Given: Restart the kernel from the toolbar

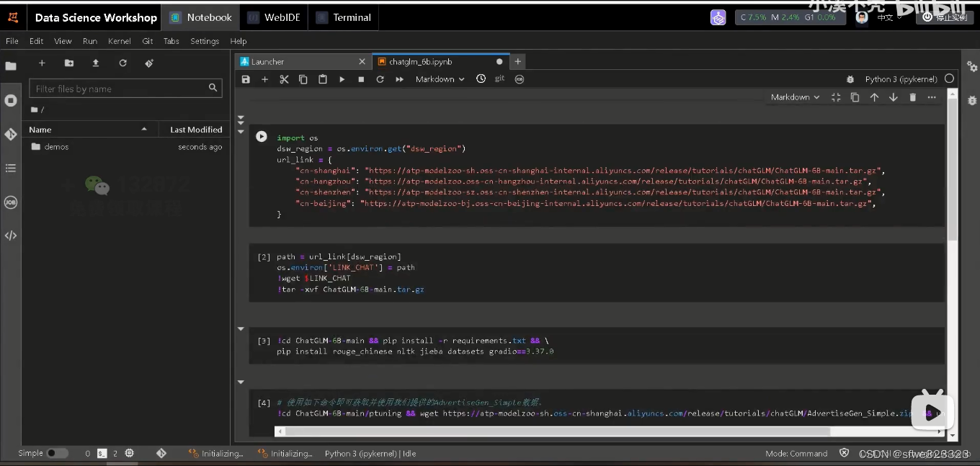Looking at the screenshot, I should tap(380, 79).
